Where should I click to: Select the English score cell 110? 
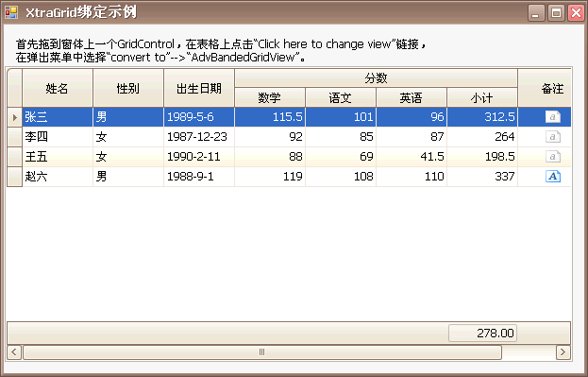(x=412, y=177)
